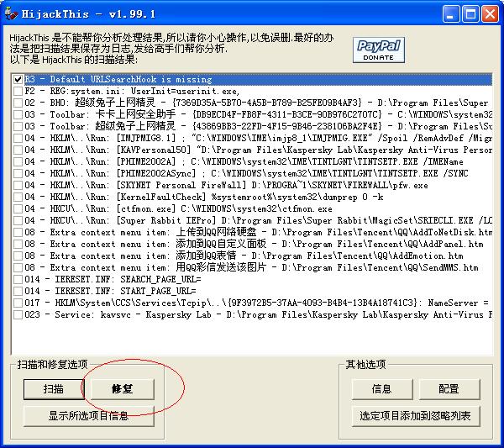Close the HijackThis window
504x448 pixels.
[x=491, y=14]
